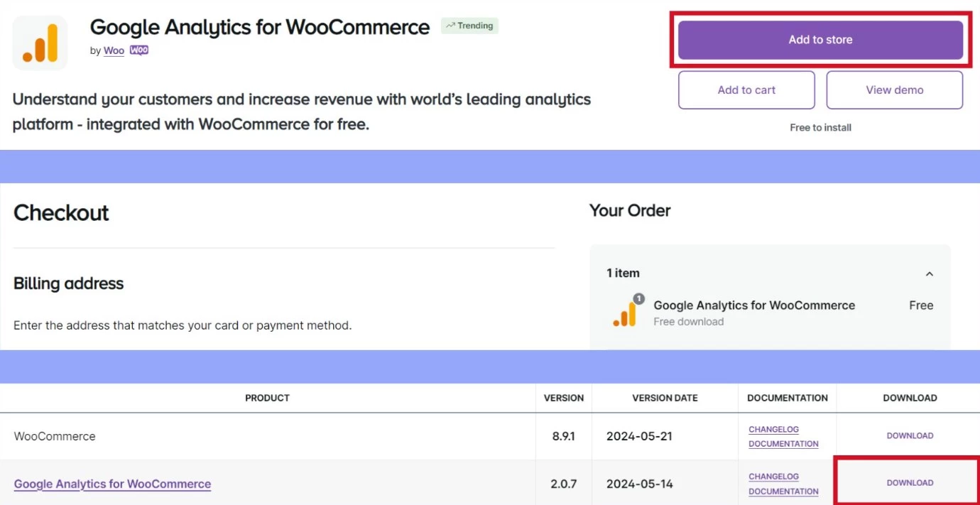The image size is (980, 505).
Task: Select the 2024-05-21 date cell
Action: pyautogui.click(x=665, y=436)
